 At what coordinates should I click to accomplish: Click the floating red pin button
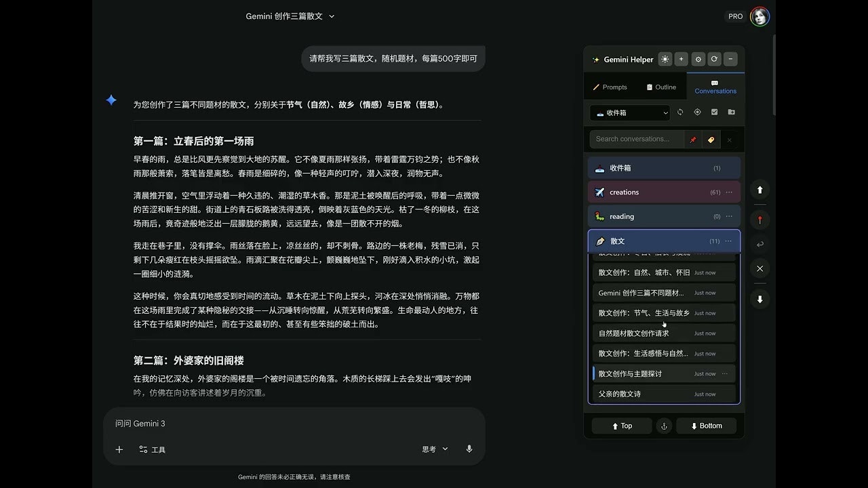pyautogui.click(x=759, y=220)
